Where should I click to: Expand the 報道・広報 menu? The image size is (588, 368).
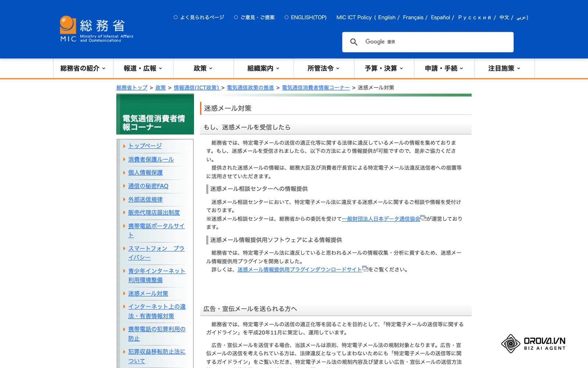(143, 68)
